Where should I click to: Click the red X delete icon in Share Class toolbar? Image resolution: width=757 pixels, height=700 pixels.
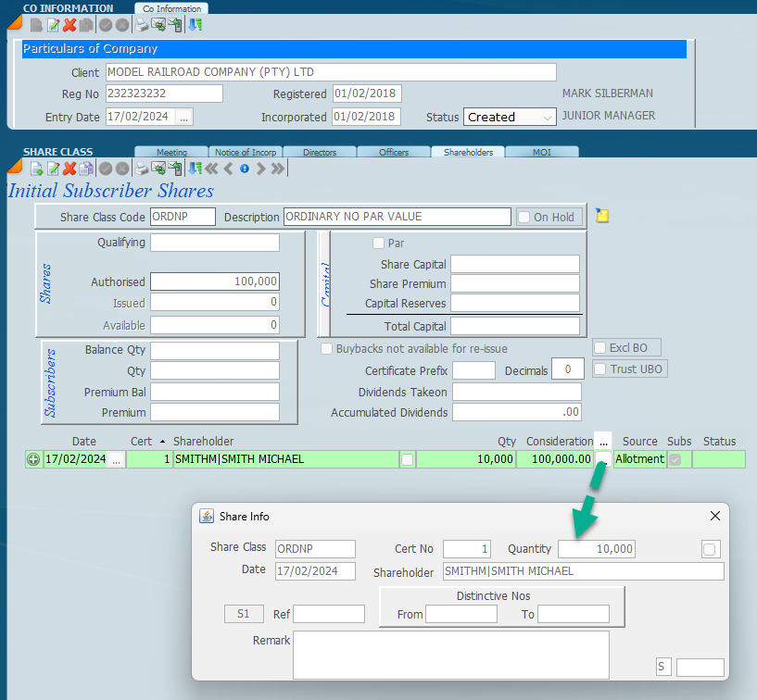pos(69,169)
